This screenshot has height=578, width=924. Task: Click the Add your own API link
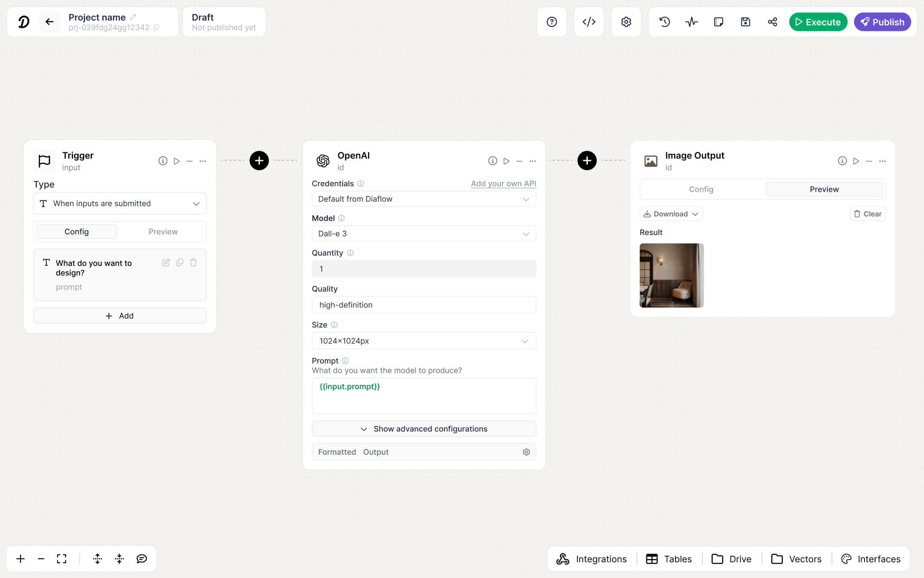click(x=503, y=183)
